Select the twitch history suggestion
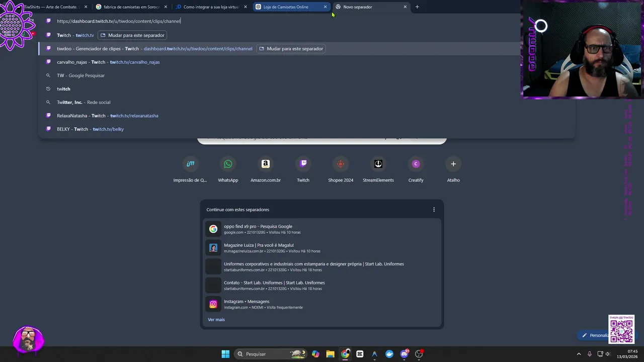 click(307, 89)
